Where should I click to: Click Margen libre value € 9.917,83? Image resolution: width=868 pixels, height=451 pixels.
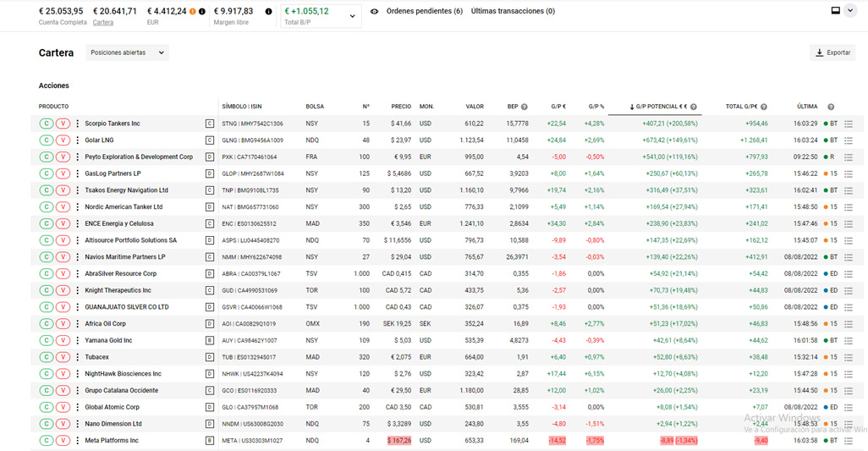(233, 11)
